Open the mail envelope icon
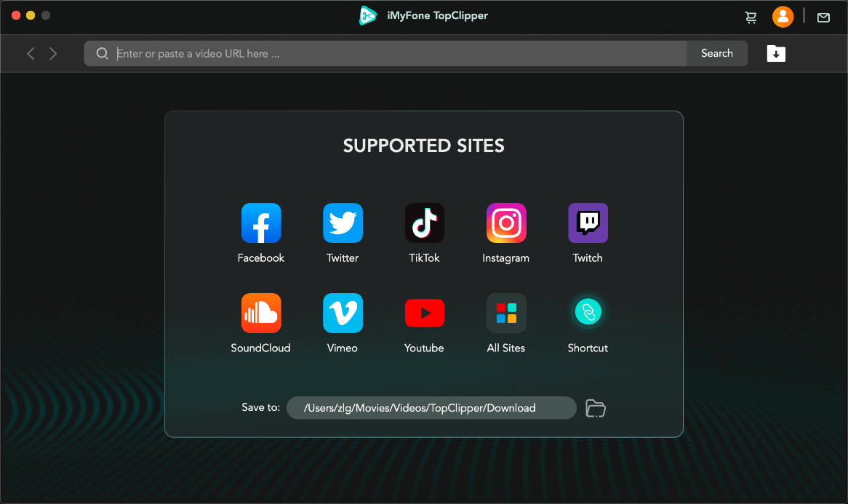 (x=823, y=17)
